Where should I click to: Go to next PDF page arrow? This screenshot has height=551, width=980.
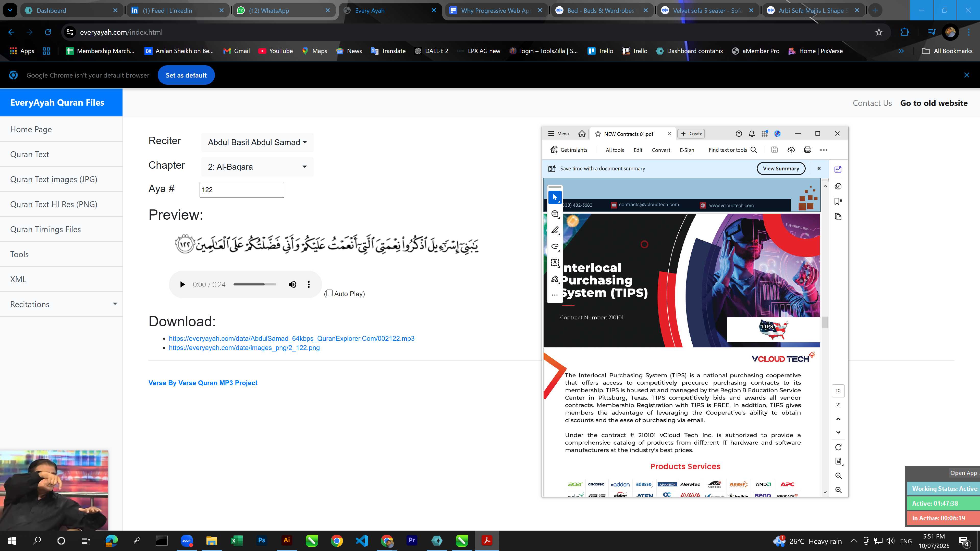pyautogui.click(x=838, y=432)
